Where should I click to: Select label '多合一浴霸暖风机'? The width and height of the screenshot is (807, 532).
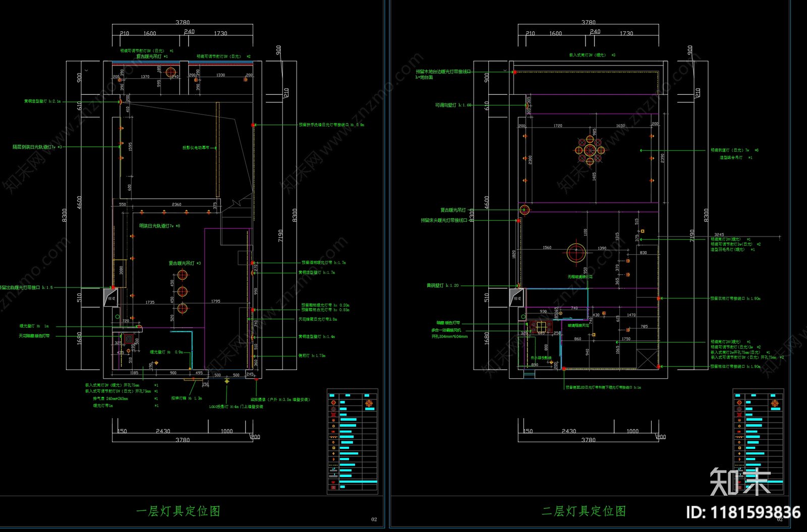(446, 330)
